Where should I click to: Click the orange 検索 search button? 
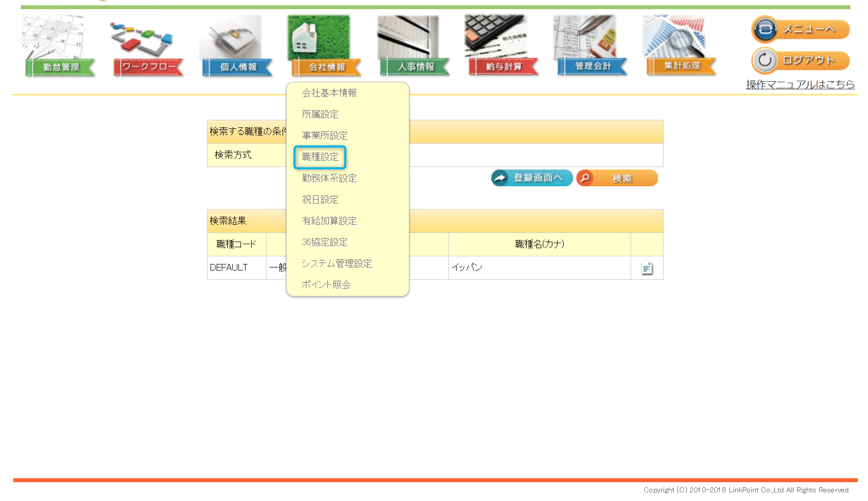pyautogui.click(x=617, y=178)
